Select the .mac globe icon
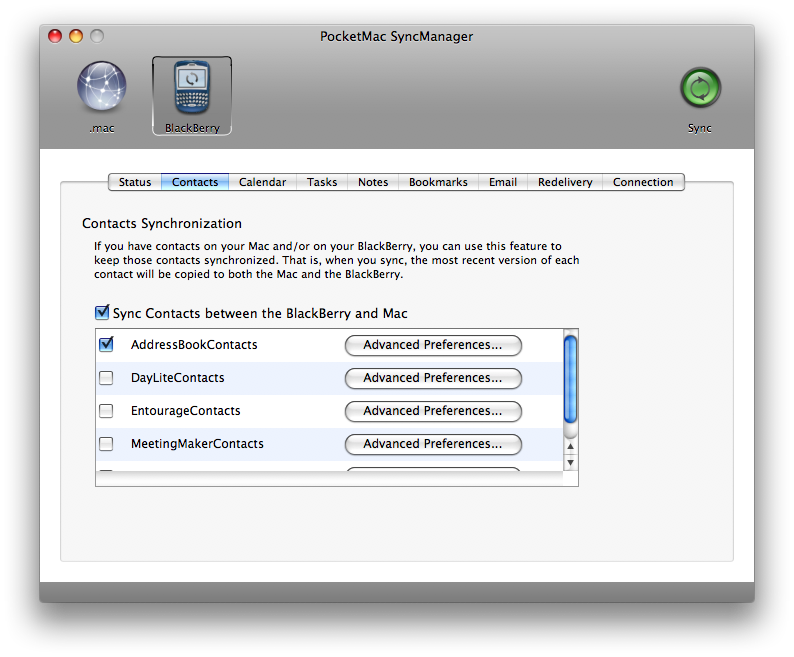 pos(101,88)
